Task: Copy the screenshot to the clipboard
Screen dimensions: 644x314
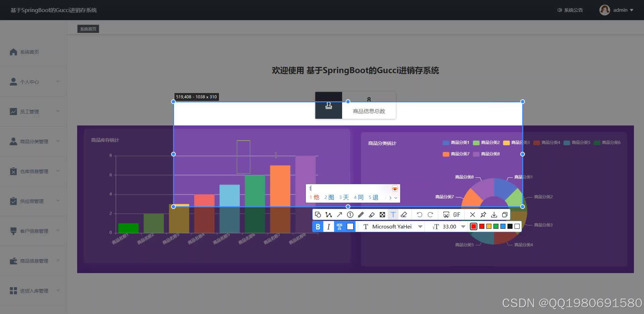Action: pyautogui.click(x=505, y=215)
